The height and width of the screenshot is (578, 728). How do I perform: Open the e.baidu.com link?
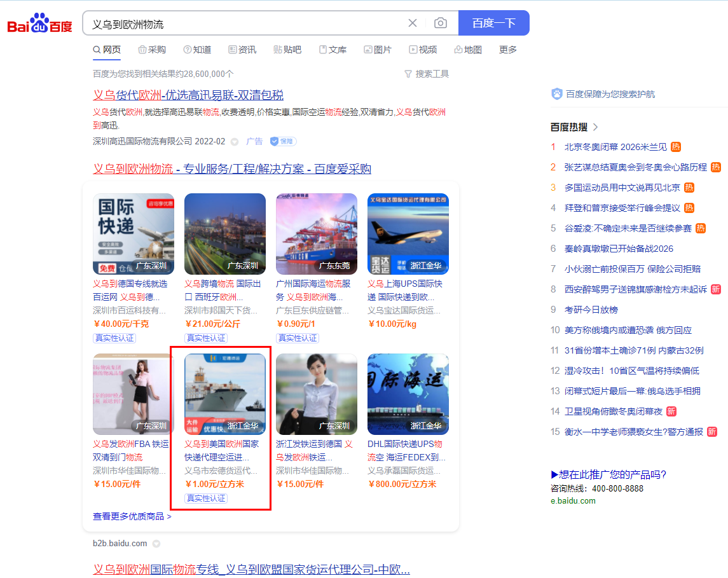[x=573, y=501]
